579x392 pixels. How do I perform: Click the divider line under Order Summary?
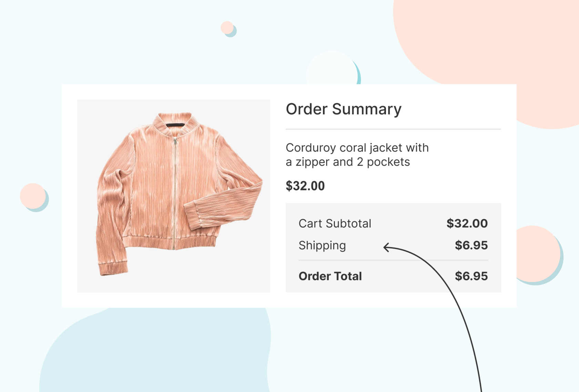(393, 129)
